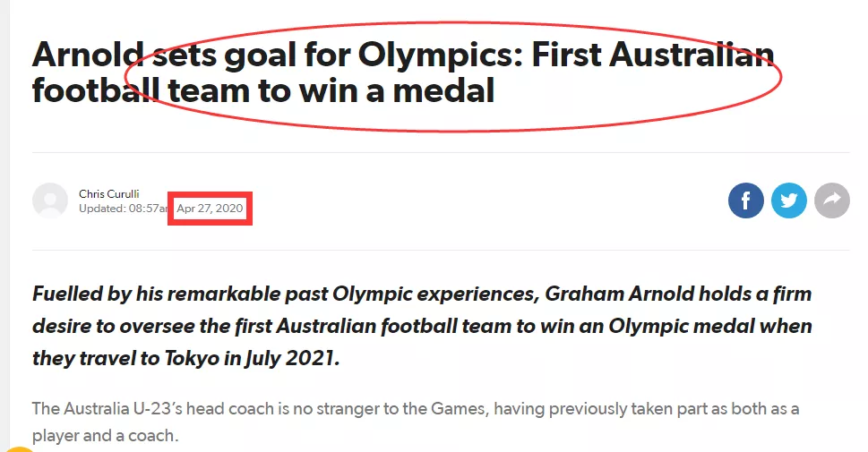Click 'Tokyo in July 2021' in the intro
868x452 pixels.
click(250, 359)
